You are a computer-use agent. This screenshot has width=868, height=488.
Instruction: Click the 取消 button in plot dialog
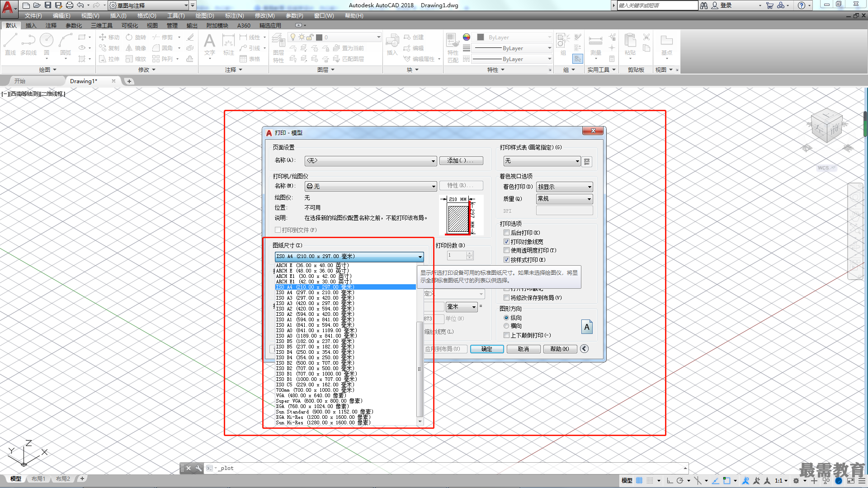tap(524, 349)
